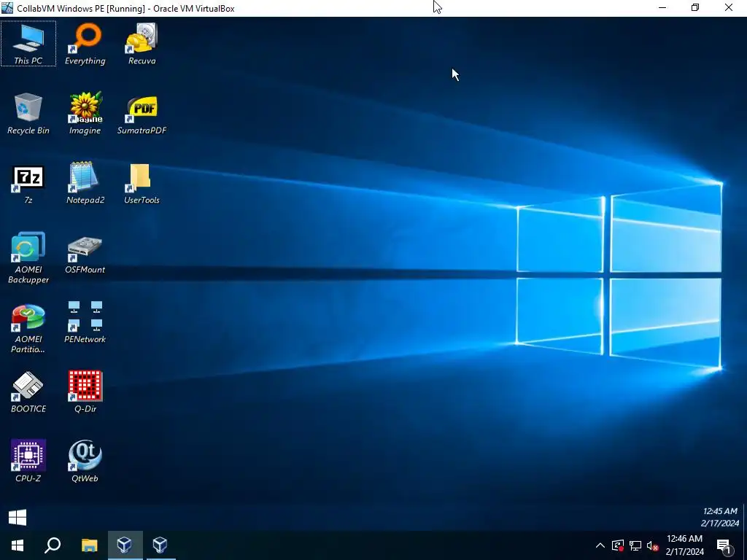Screen dimensions: 747x560
Task: Click the VirtualBox title bar app icon
Action: point(7,7)
